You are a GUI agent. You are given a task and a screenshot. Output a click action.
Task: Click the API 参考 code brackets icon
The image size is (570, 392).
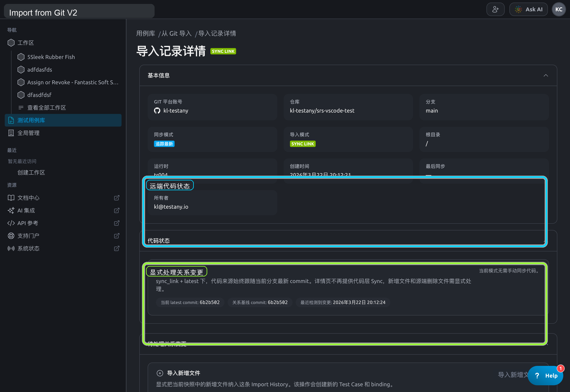click(11, 223)
